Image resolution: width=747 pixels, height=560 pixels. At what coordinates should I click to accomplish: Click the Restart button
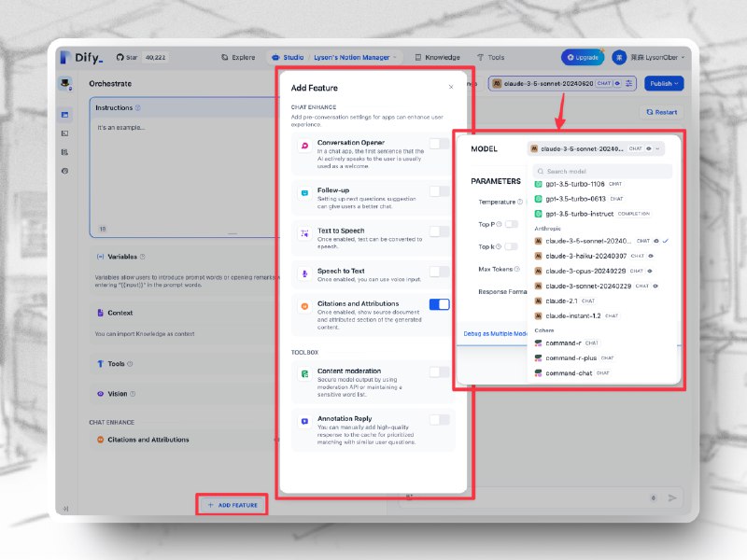coord(661,112)
